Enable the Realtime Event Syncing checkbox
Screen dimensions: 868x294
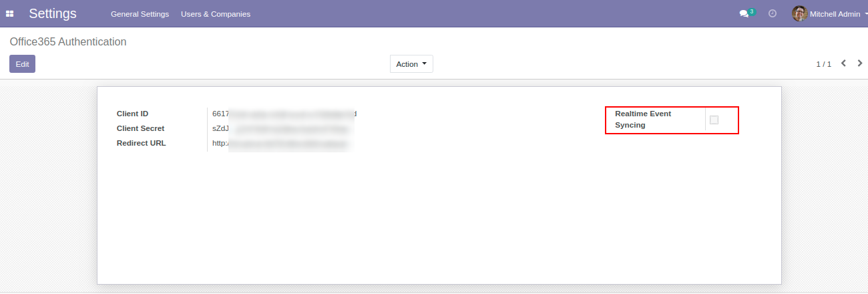[x=714, y=120]
